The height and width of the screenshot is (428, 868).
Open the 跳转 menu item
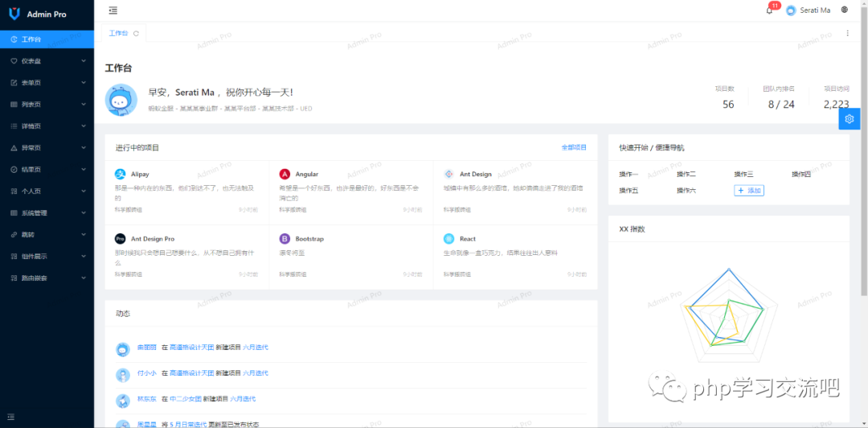pos(47,234)
